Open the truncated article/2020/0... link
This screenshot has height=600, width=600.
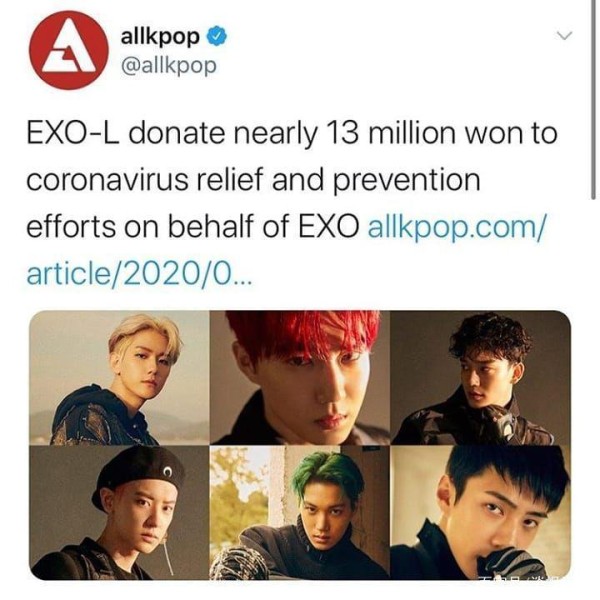(x=140, y=274)
